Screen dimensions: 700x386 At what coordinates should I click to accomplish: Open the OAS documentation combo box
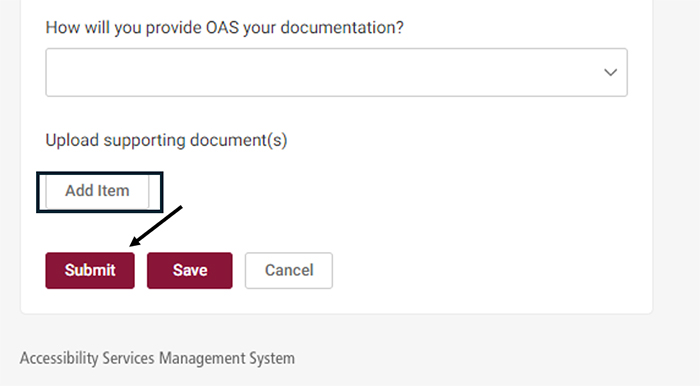click(336, 72)
